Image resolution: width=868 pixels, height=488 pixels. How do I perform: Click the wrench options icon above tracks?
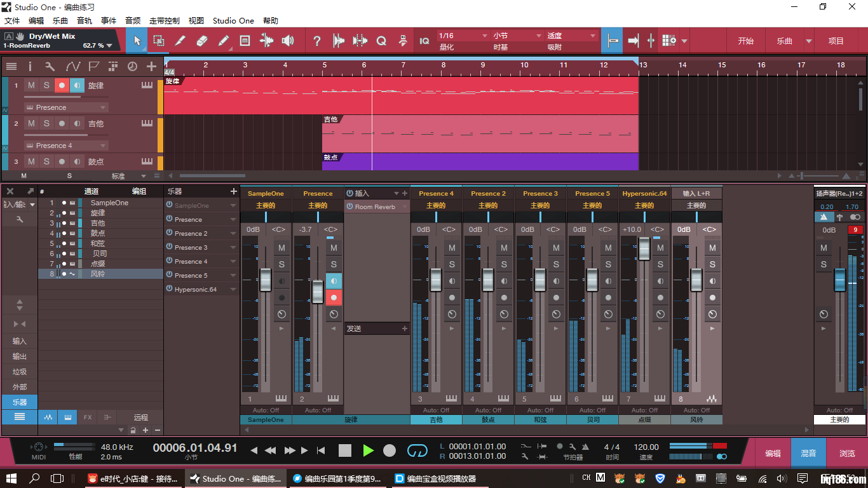tap(50, 66)
